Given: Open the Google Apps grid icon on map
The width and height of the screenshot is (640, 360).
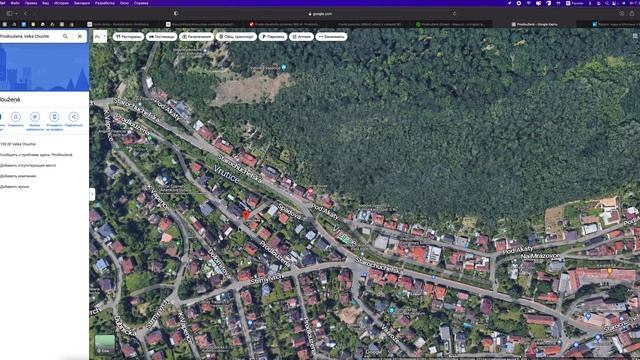Looking at the screenshot, I should (635, 36).
